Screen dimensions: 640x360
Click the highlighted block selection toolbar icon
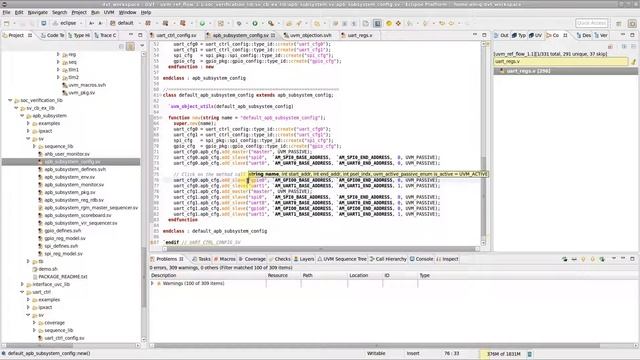(x=378, y=23)
